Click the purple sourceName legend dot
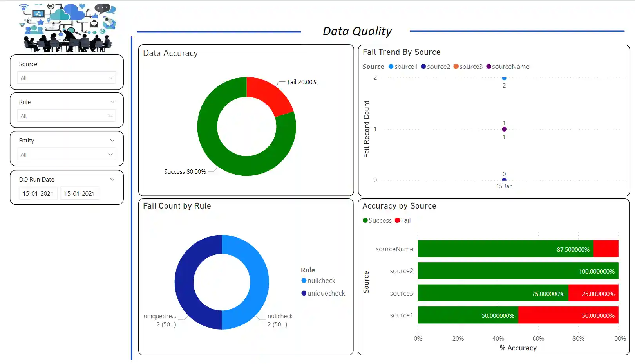Image resolution: width=635 pixels, height=364 pixels. (x=488, y=67)
